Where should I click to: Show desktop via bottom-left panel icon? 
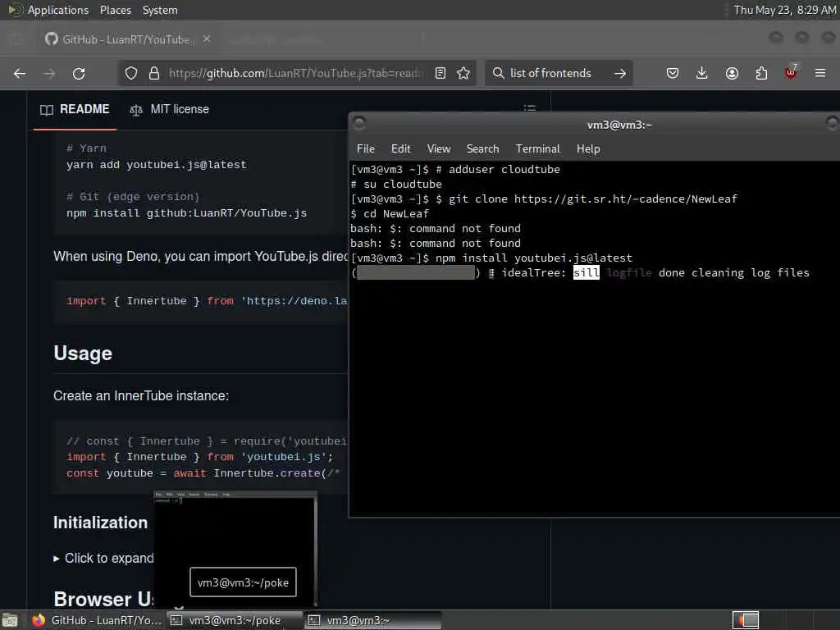10,620
